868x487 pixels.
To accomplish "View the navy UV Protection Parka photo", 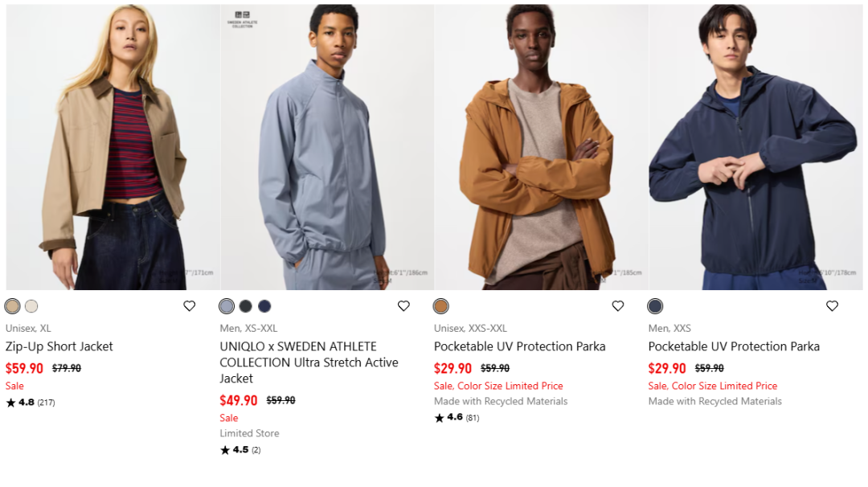I will pyautogui.click(x=755, y=147).
